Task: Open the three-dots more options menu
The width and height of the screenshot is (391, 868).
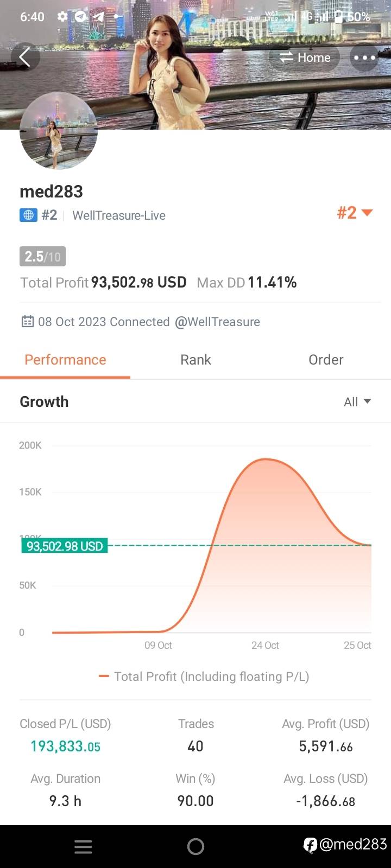Action: (364, 58)
